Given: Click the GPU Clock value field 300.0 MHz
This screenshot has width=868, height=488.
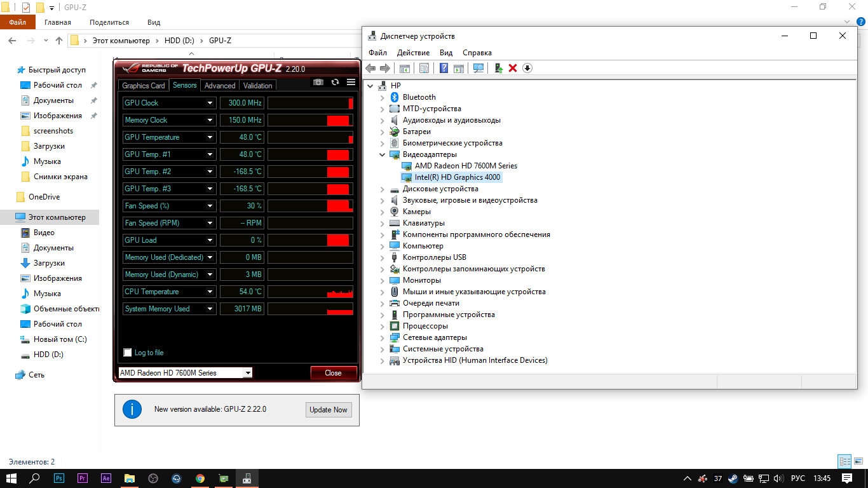Looking at the screenshot, I should pyautogui.click(x=241, y=103).
